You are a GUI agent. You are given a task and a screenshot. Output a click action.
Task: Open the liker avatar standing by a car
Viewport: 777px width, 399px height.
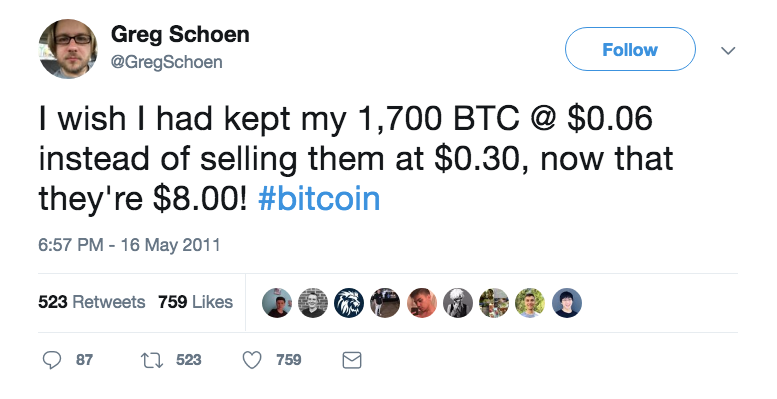click(385, 303)
